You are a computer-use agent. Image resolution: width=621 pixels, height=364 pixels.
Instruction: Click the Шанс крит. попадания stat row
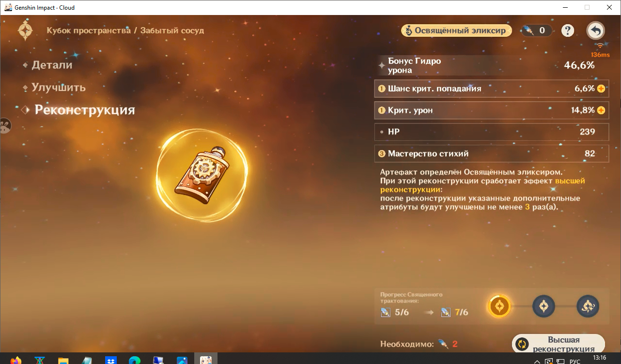[x=492, y=89]
